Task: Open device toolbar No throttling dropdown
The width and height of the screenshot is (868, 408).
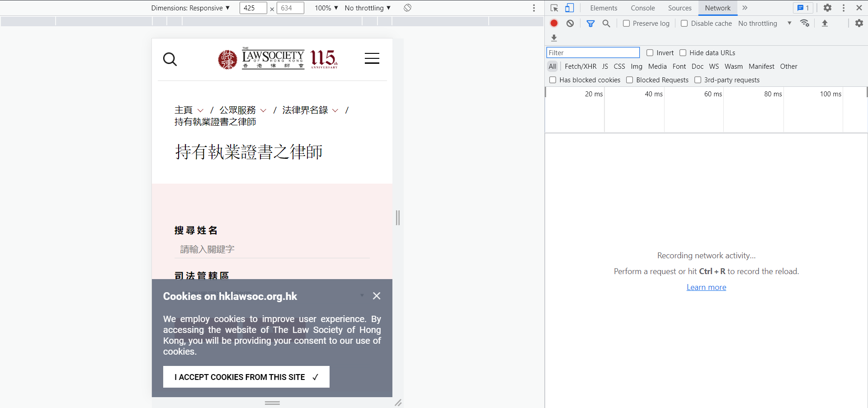Action: coord(368,8)
